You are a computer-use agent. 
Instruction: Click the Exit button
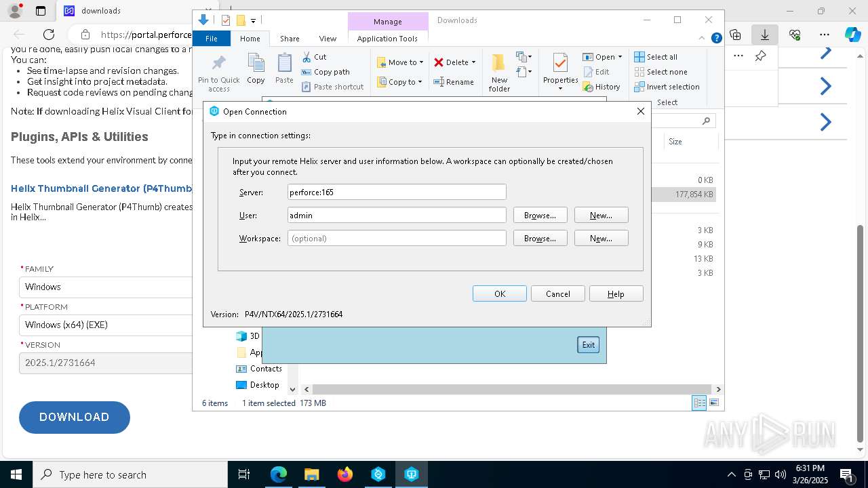[588, 344]
